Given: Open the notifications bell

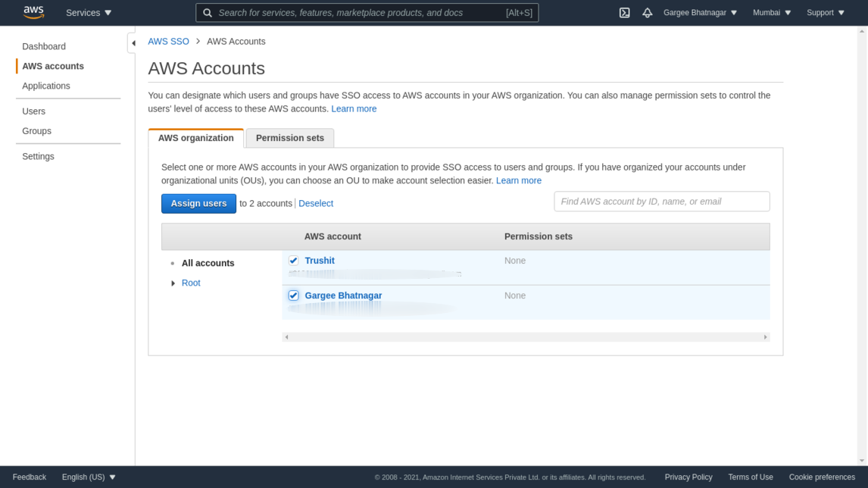Looking at the screenshot, I should click(647, 13).
